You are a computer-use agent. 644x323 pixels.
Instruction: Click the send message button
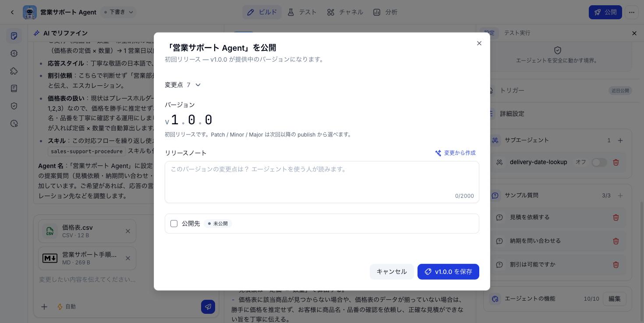click(208, 307)
